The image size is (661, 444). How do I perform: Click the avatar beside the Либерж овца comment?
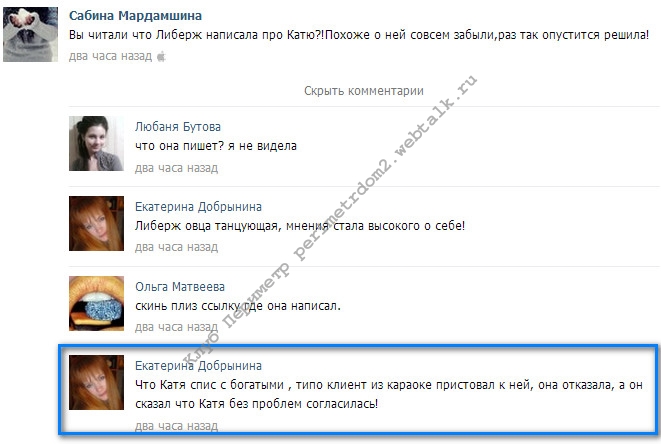(96, 223)
